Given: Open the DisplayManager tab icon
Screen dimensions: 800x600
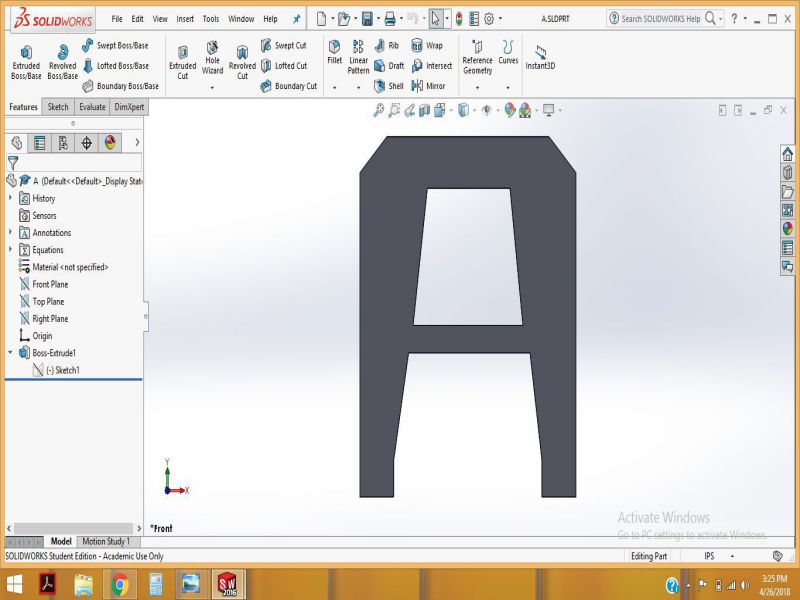Looking at the screenshot, I should [110, 143].
